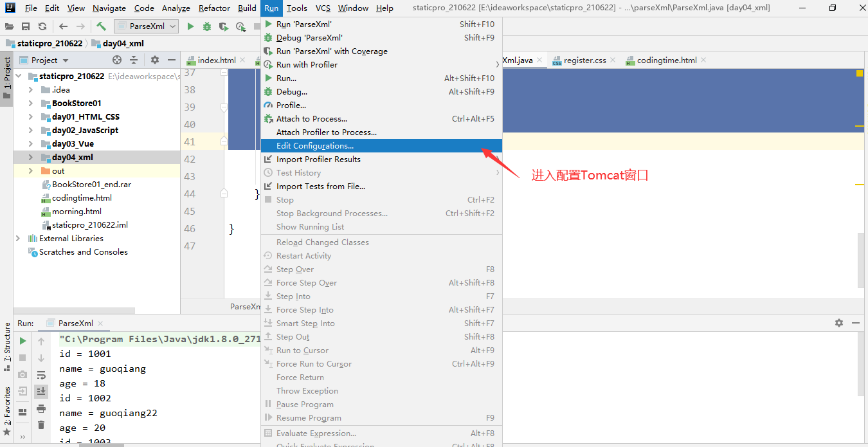868x447 pixels.
Task: Click the Save All toolbar icon
Action: [x=26, y=26]
